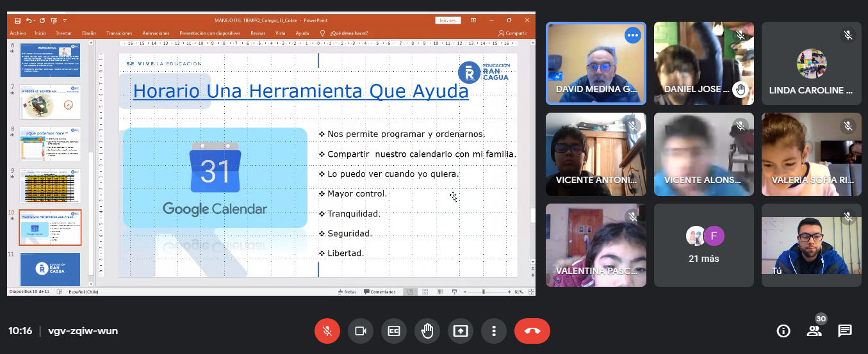Click Daniel Jose's video tile
The image size is (868, 354).
[x=704, y=63]
